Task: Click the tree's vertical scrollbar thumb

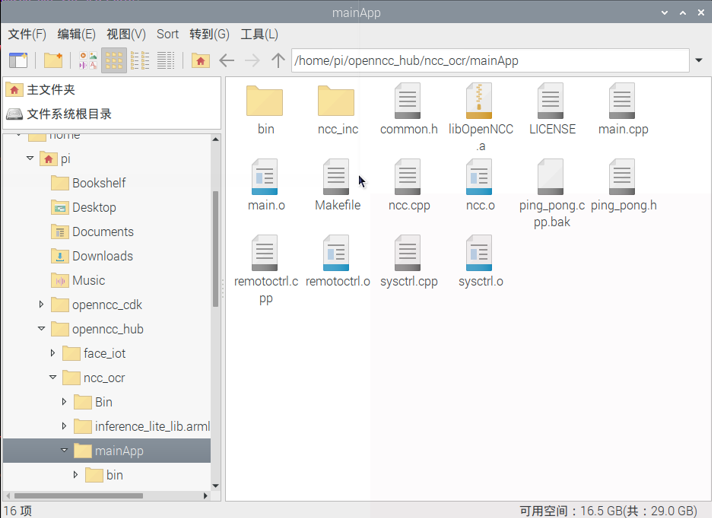Action: 216,249
